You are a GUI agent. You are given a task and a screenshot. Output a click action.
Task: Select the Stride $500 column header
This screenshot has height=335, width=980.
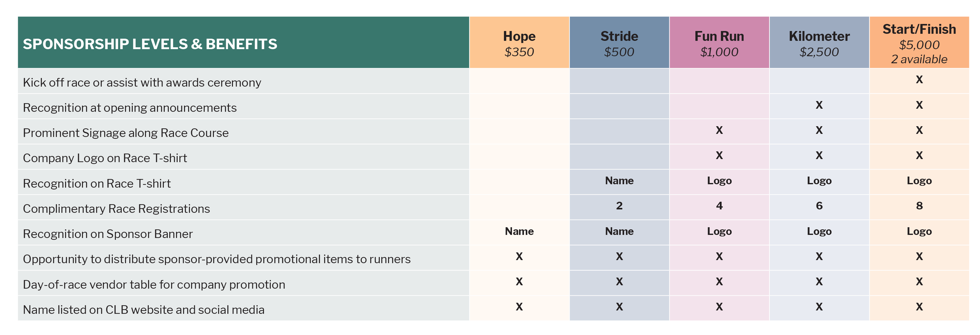619,43
